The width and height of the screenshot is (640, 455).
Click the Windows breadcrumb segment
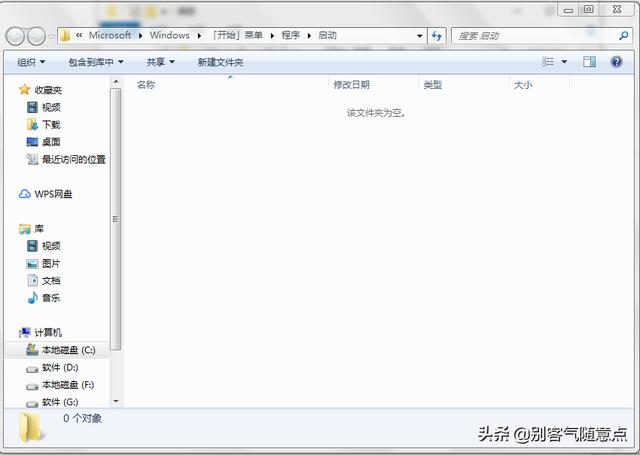pyautogui.click(x=169, y=35)
